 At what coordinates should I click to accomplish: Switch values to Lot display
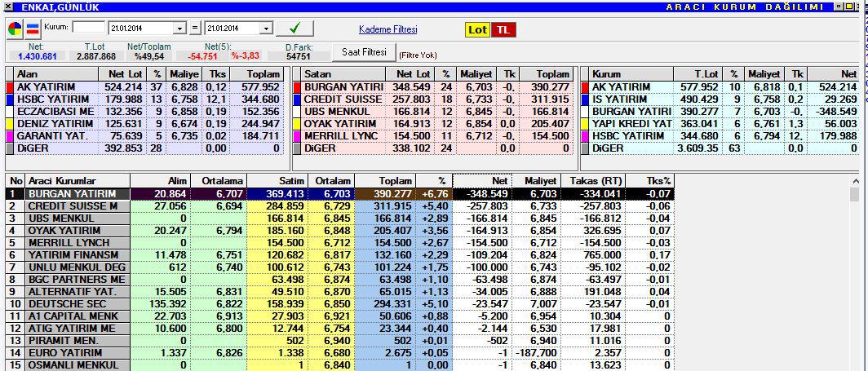click(x=477, y=30)
